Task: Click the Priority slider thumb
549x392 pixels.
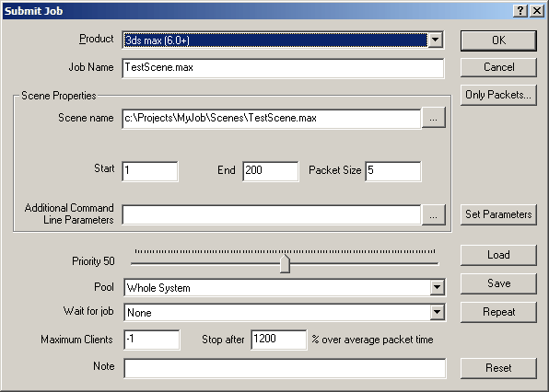Action: [x=285, y=263]
